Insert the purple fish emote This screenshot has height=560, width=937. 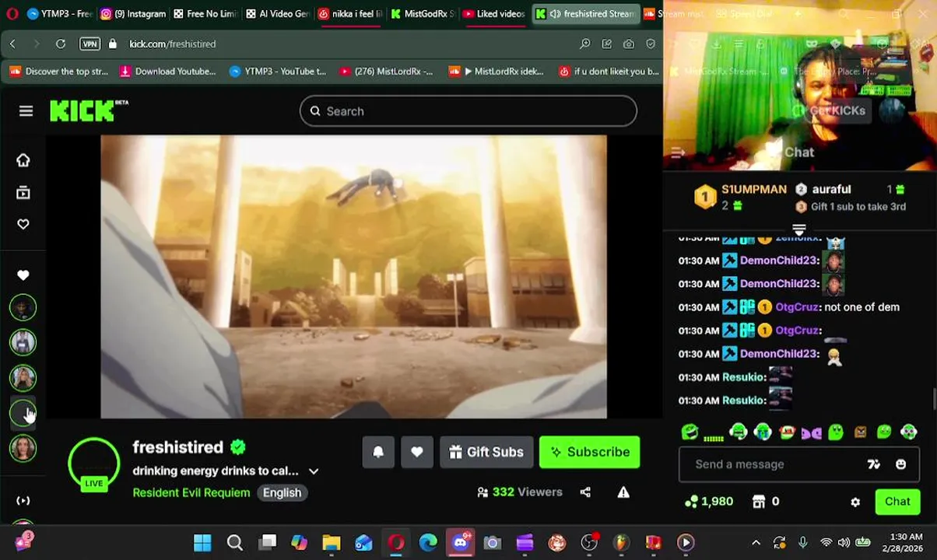click(x=811, y=432)
